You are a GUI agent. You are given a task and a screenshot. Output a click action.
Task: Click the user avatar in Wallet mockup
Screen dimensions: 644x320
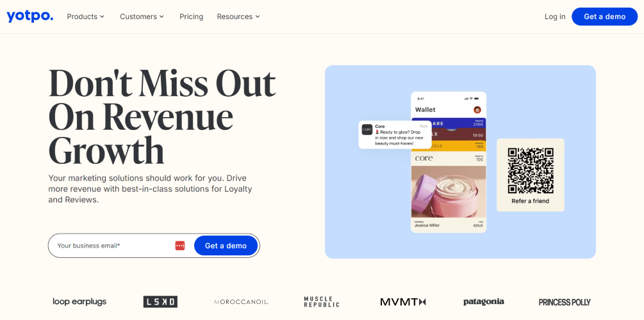click(477, 109)
